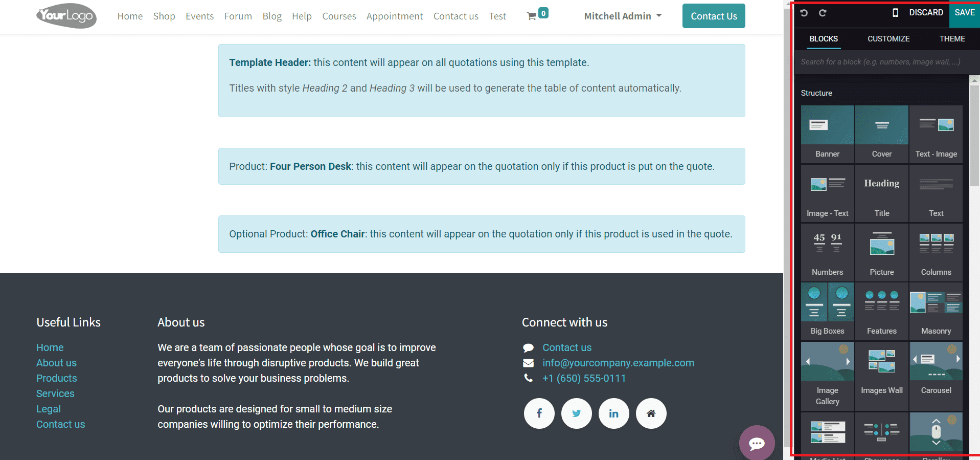The width and height of the screenshot is (980, 460).
Task: Click in the block search field
Action: (880, 62)
